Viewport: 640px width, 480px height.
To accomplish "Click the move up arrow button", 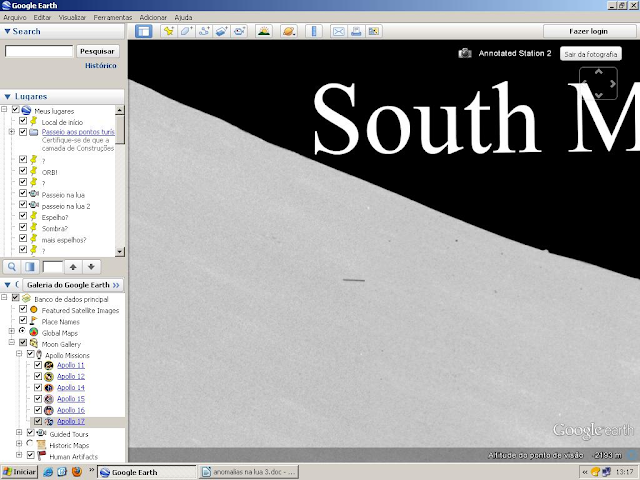I will [73, 267].
